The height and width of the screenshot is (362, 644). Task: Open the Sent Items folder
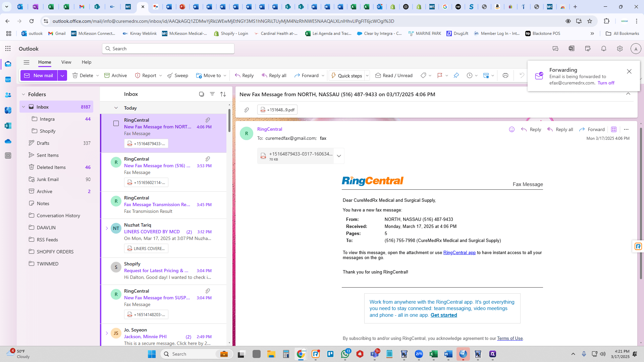tap(56, 155)
